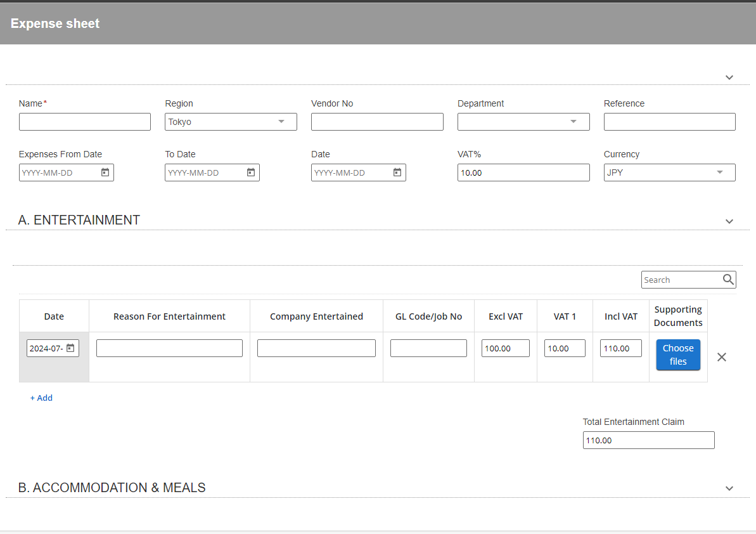Expand the B. ACCOMMODATION & MEALS section
The width and height of the screenshot is (756, 534).
tap(729, 488)
